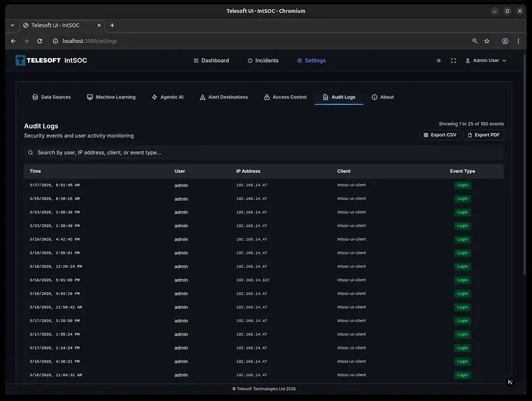This screenshot has width=532, height=401.
Task: Click the About info circle icon
Action: (374, 97)
